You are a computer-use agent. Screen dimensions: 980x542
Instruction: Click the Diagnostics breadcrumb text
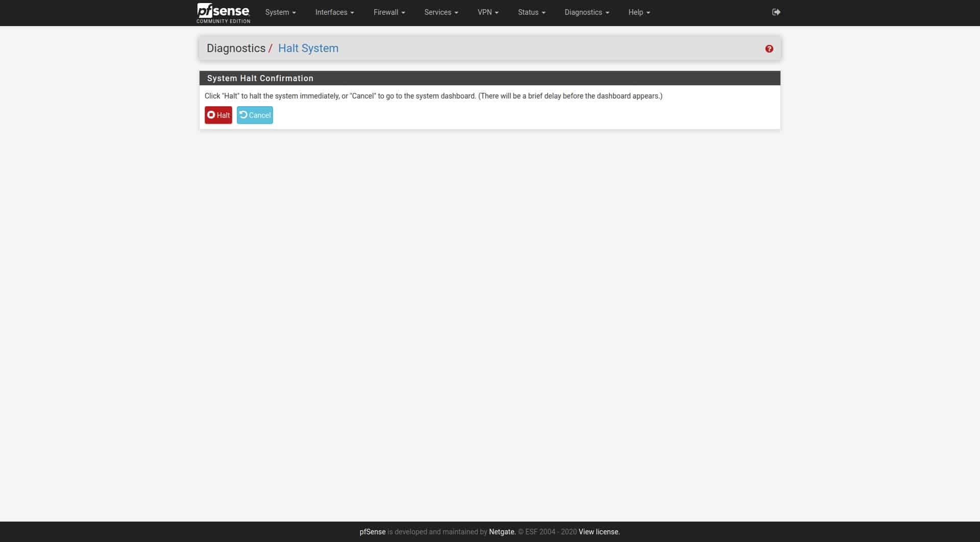click(236, 48)
